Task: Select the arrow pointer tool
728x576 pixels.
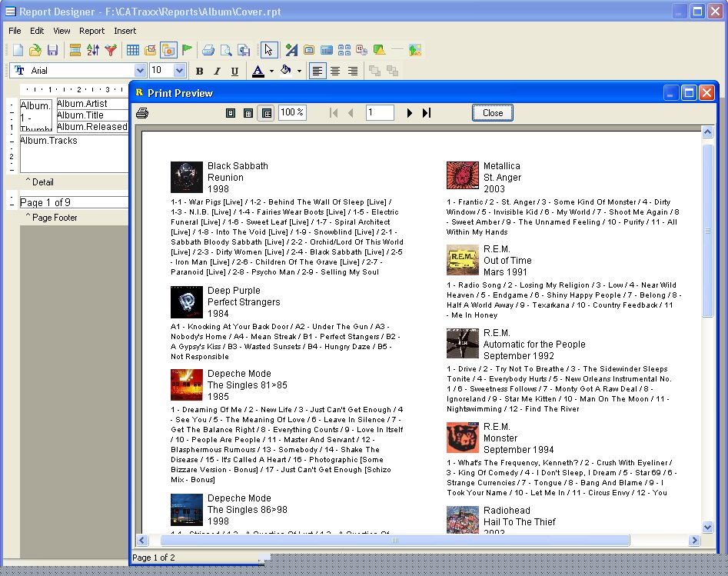Action: point(269,50)
